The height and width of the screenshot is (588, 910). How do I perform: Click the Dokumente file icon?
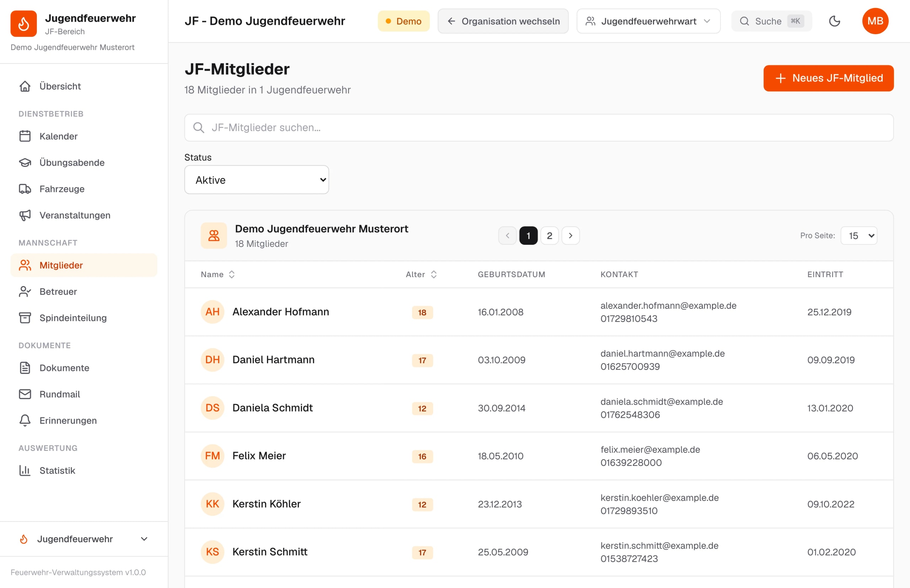[x=25, y=368]
